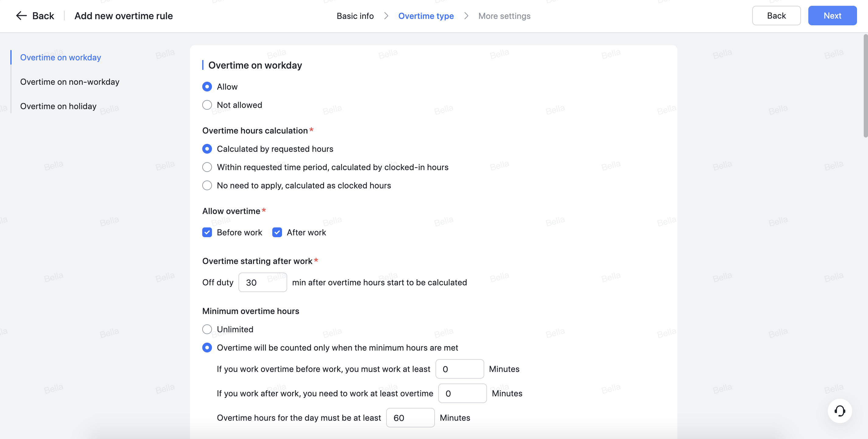The height and width of the screenshot is (439, 868).
Task: Select No need to apply, calculated as clocked hours
Action: [x=207, y=185]
